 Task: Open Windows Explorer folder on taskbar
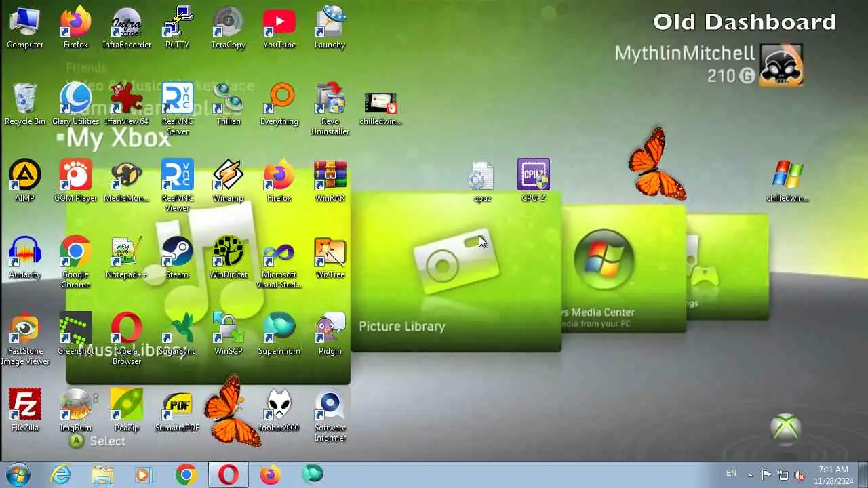coord(102,474)
